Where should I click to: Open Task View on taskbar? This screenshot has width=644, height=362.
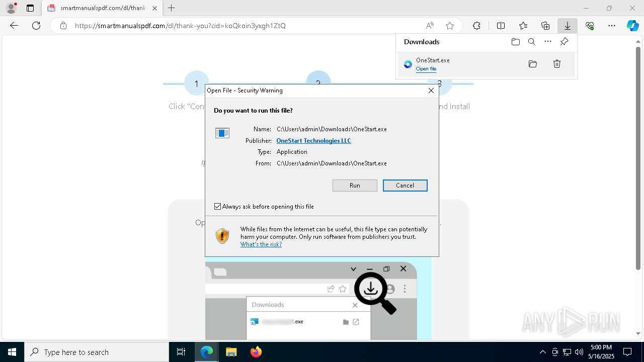click(x=181, y=352)
